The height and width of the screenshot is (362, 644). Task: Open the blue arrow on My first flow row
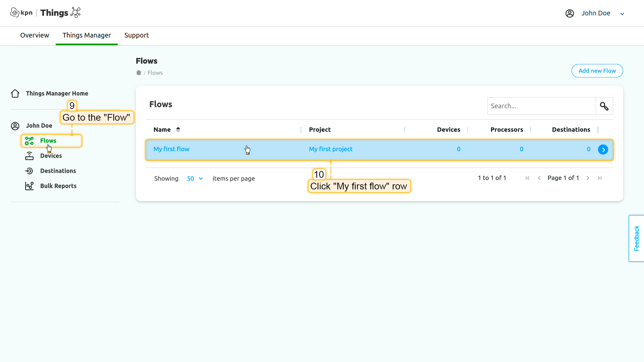click(x=603, y=149)
